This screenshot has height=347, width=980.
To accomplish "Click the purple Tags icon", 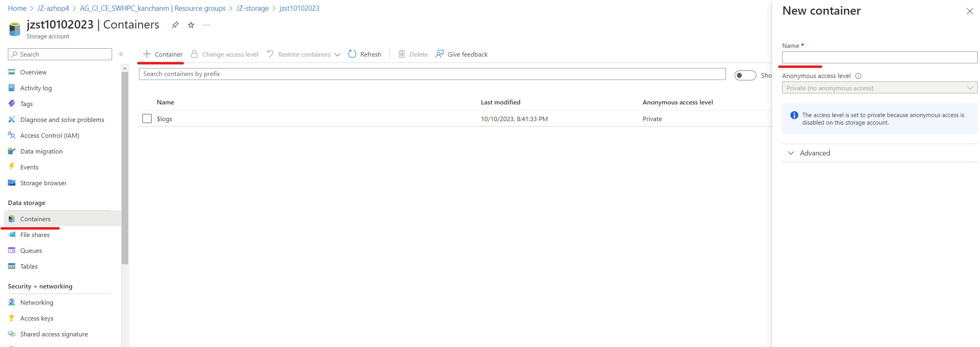I will 11,104.
